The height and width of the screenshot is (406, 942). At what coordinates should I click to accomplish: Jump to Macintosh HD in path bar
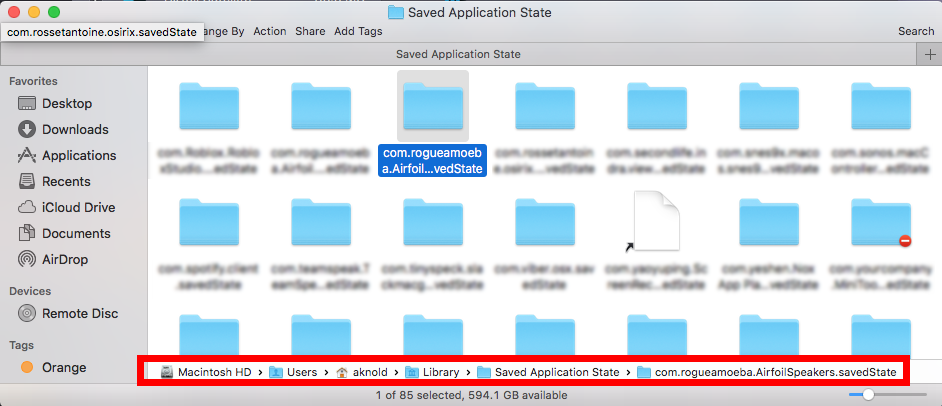point(206,372)
